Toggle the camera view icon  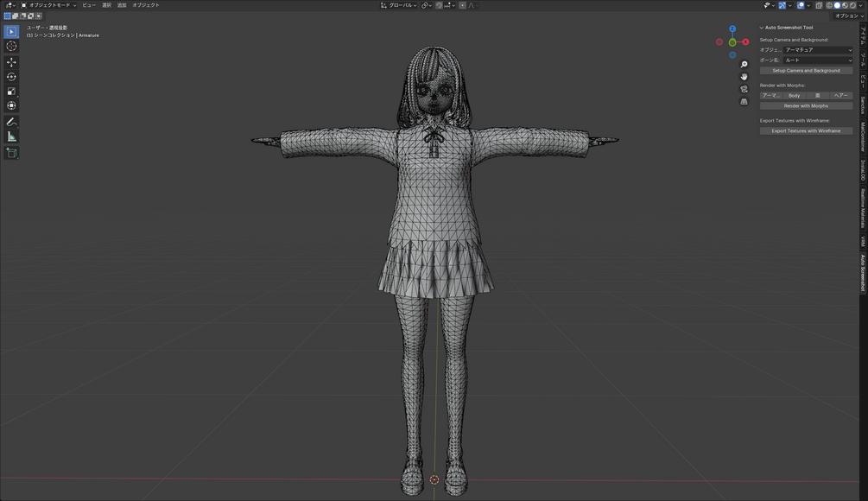pos(744,89)
